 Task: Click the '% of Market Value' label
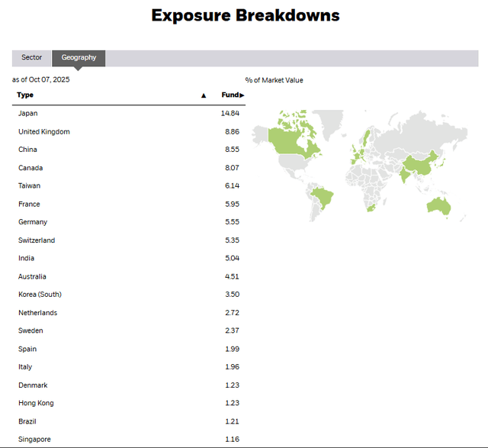pos(274,80)
